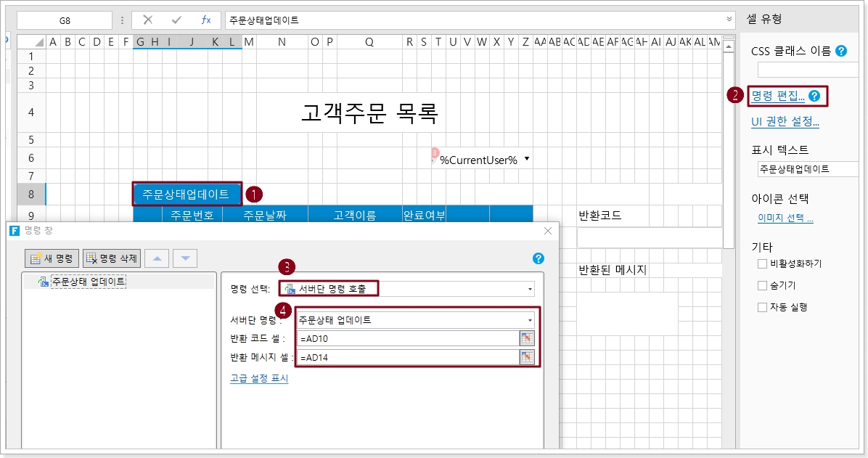Viewport: 868px width, 458px height.
Task: Enable the 비활성화하기 checkbox
Action: 762,264
